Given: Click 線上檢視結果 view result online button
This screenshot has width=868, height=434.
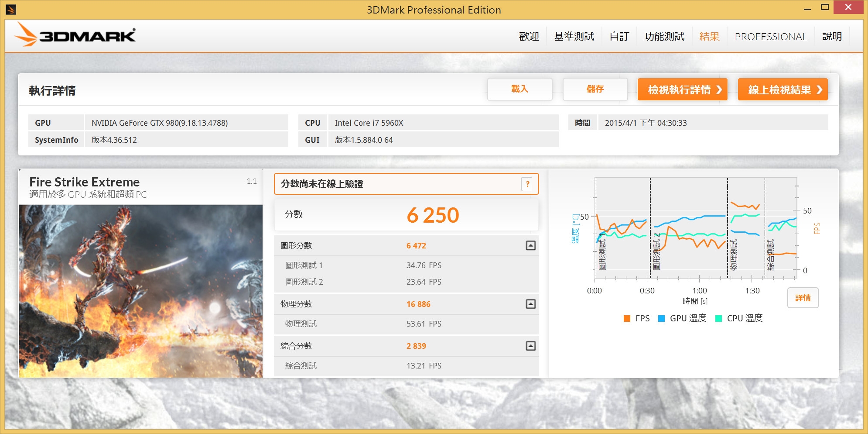Looking at the screenshot, I should [x=783, y=90].
